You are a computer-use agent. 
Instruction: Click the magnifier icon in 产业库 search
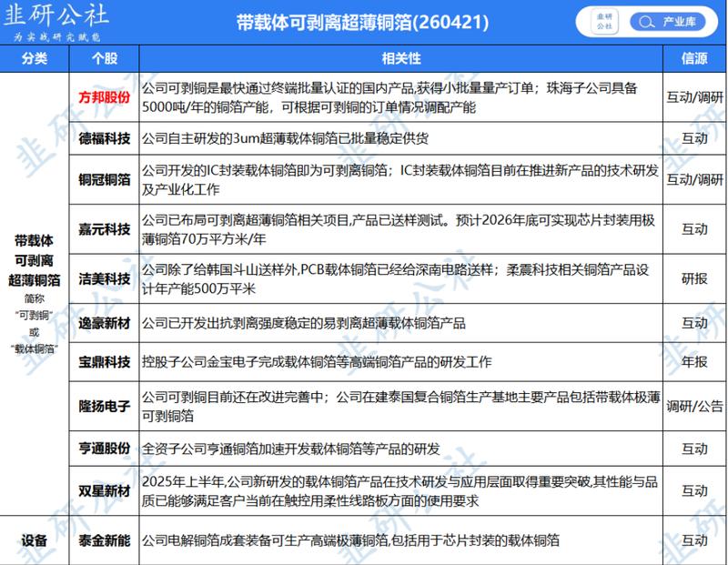646,22
